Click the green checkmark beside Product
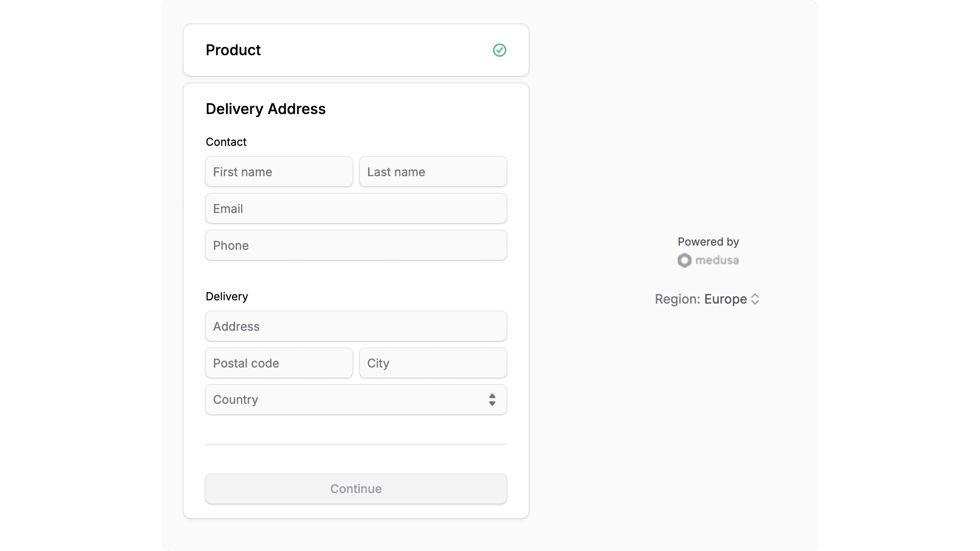The height and width of the screenshot is (551, 980). [x=500, y=50]
